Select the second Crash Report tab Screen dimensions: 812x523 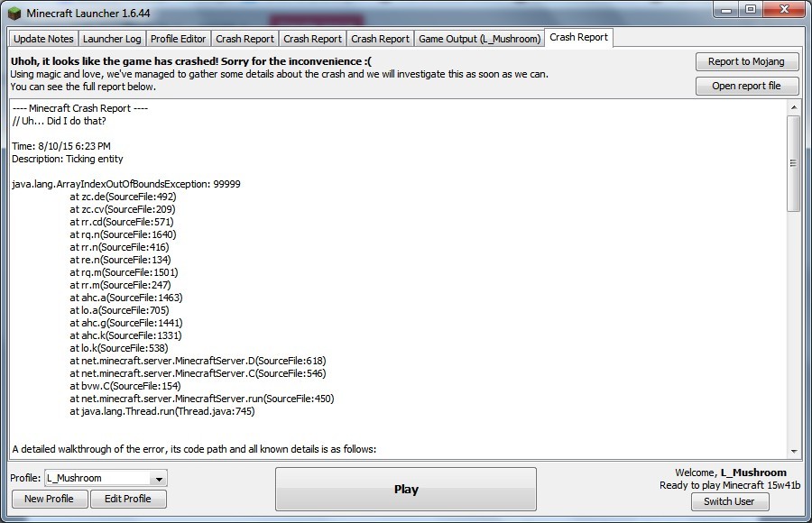tap(313, 39)
